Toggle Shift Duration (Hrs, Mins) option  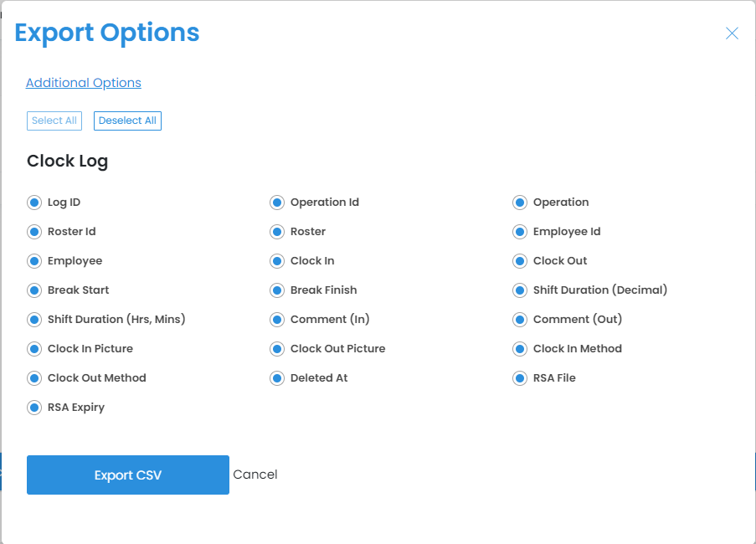pos(34,320)
